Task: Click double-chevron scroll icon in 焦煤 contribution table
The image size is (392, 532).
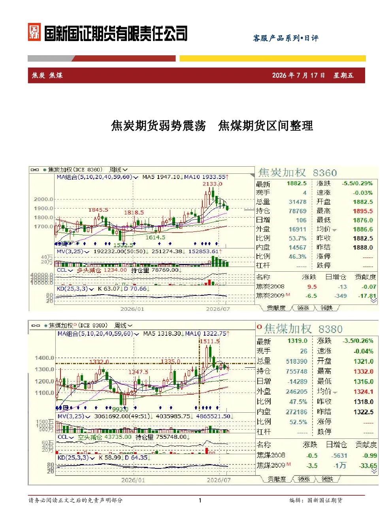Action: [x=374, y=471]
